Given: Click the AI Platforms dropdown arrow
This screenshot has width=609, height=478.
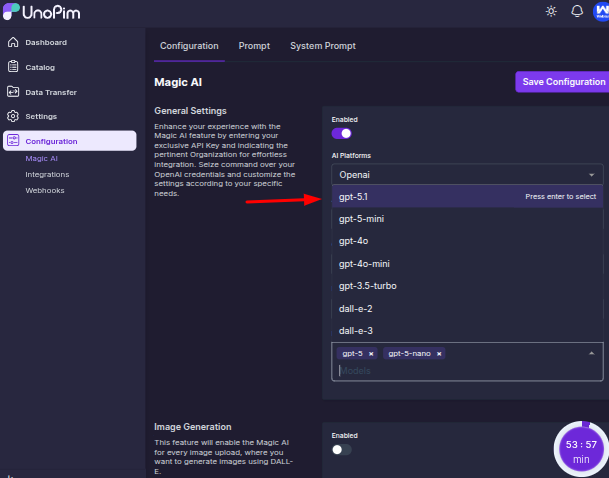Looking at the screenshot, I should tap(592, 175).
